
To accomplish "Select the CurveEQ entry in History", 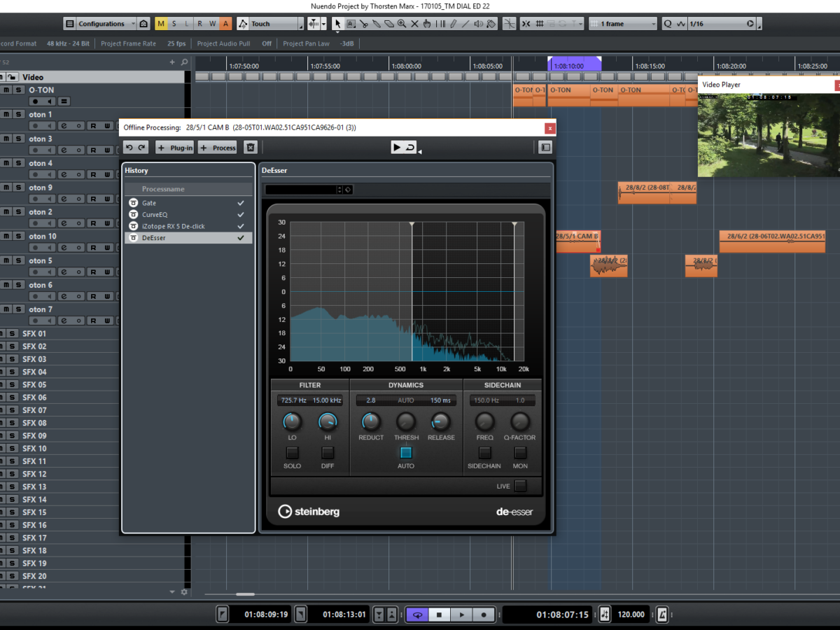I will pyautogui.click(x=155, y=215).
